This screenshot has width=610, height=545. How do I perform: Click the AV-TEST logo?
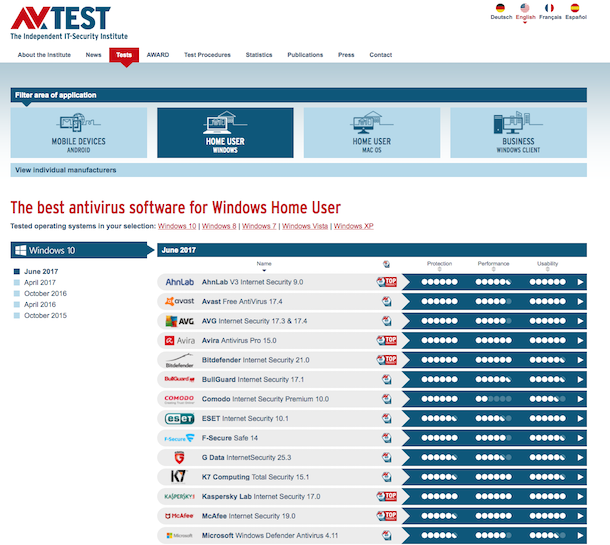69,23
